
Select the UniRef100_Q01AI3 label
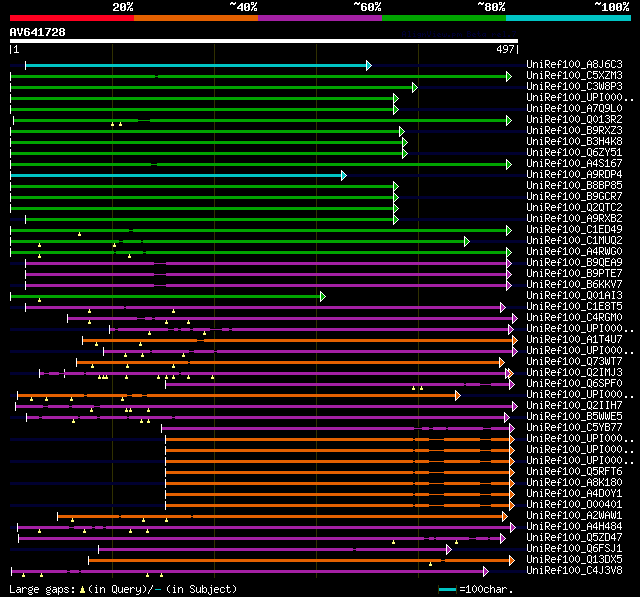coord(574,296)
